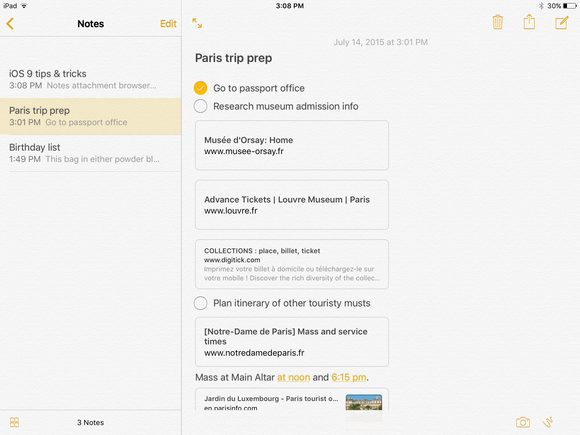
Task: Tap the 'at noon' time link
Action: 294,377
